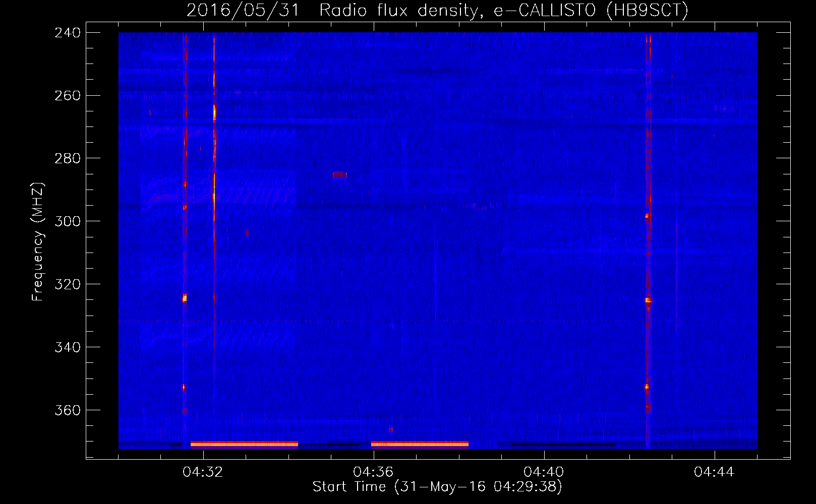Click the 340 frequency tick label
The image size is (816, 504).
coord(68,348)
